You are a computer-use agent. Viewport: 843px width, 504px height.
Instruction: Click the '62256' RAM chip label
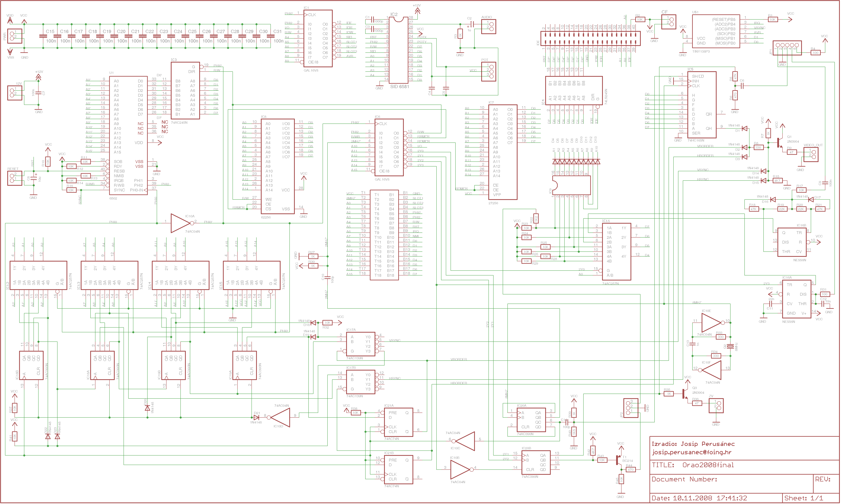pyautogui.click(x=266, y=217)
